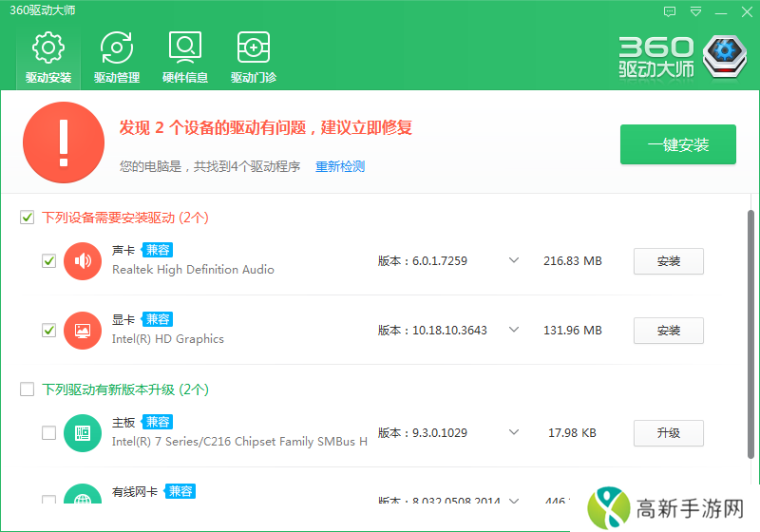Click the Intel(R) 7 Series/C216 Chipset text
Image resolution: width=760 pixels, height=532 pixels.
[239, 442]
